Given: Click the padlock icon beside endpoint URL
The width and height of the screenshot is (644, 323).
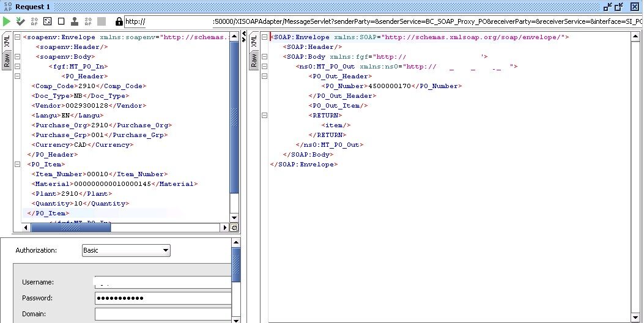Looking at the screenshot, I should tap(118, 21).
